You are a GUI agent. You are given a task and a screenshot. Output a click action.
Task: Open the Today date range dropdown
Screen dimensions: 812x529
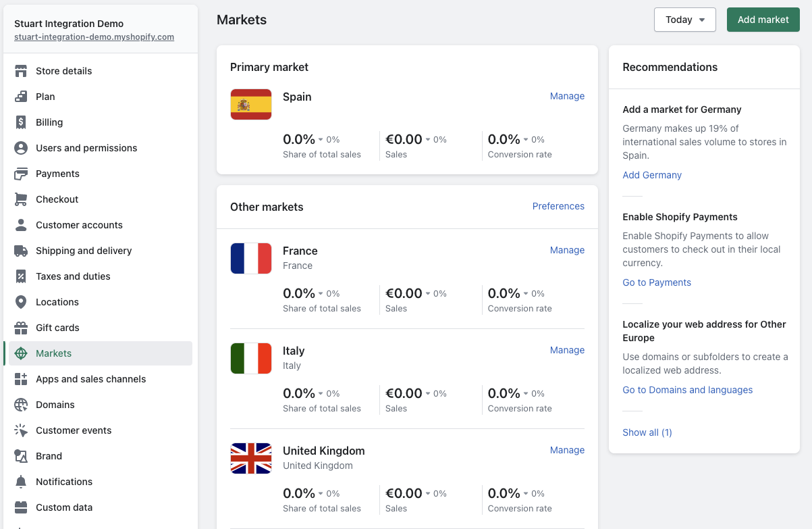[x=684, y=20]
